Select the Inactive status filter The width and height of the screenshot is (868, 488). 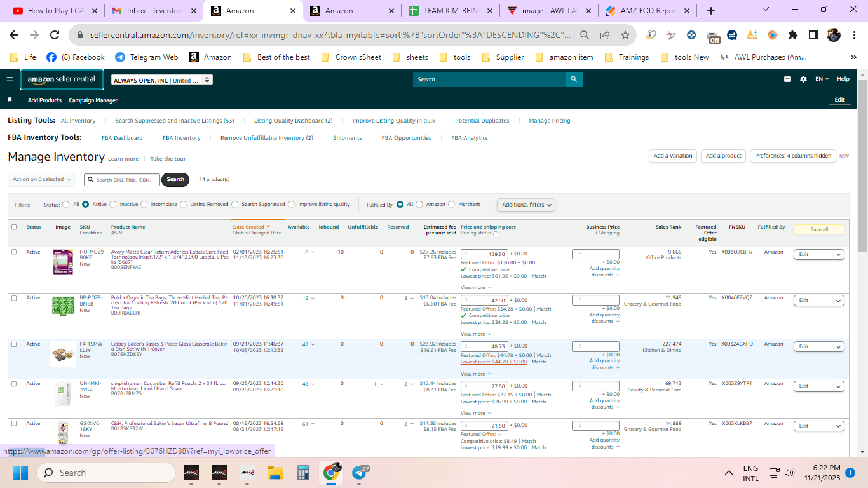[113, 205]
